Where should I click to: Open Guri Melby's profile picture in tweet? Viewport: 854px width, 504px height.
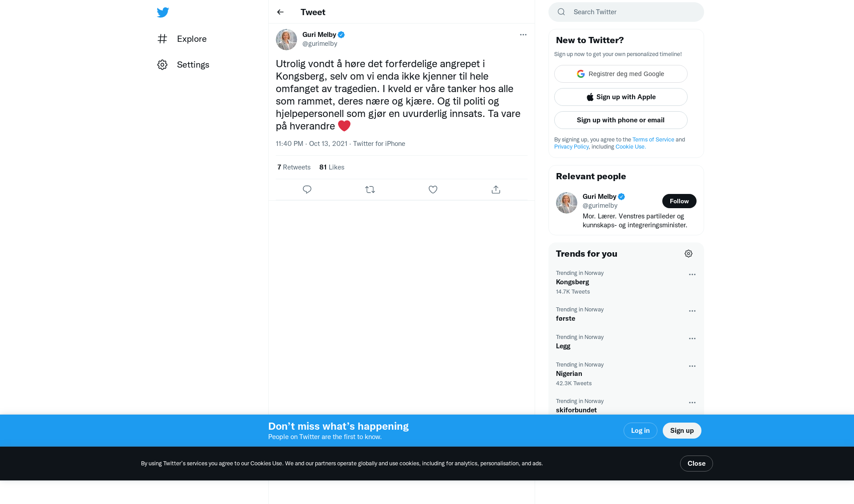coord(286,40)
